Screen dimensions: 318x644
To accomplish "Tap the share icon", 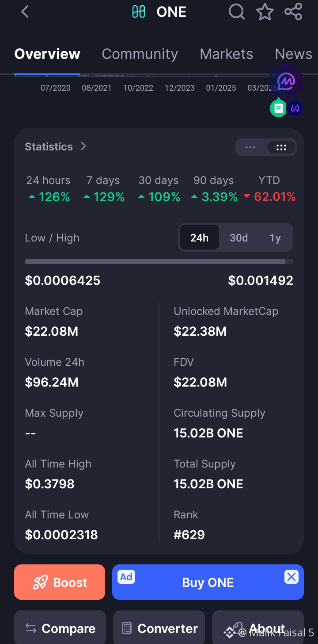I will tap(293, 11).
